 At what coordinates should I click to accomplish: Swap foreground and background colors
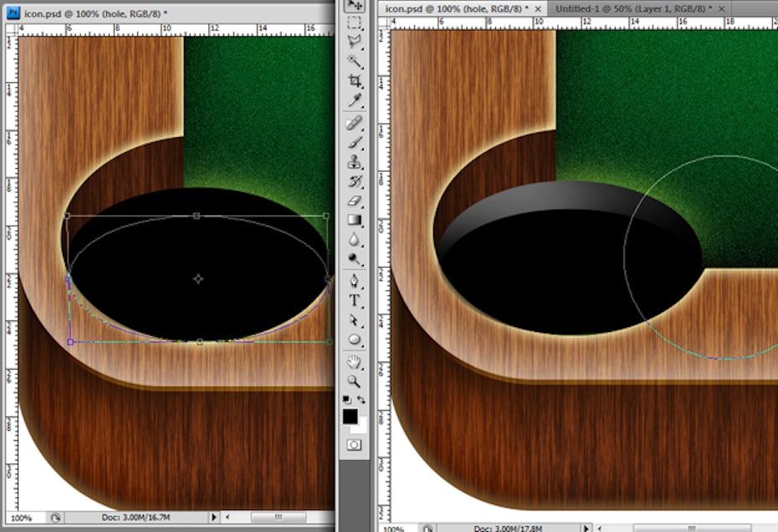pyautogui.click(x=362, y=401)
